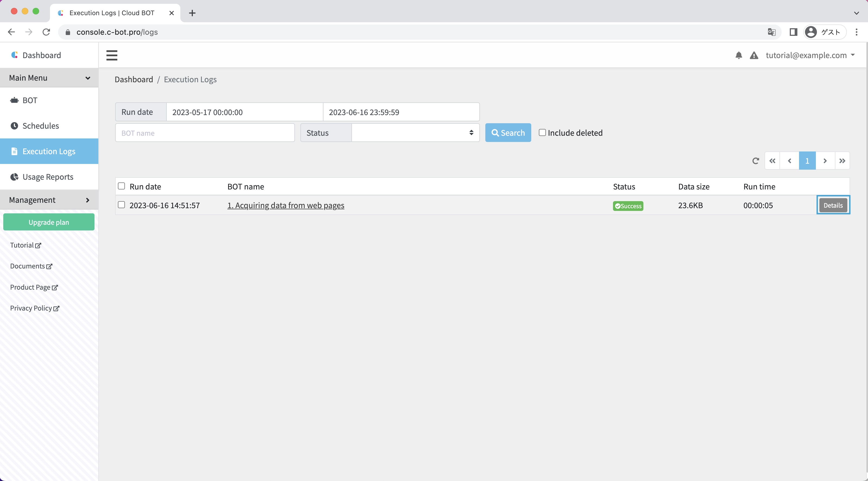The image size is (868, 481).
Task: Open Usage Reports from the sidebar
Action: pos(48,177)
